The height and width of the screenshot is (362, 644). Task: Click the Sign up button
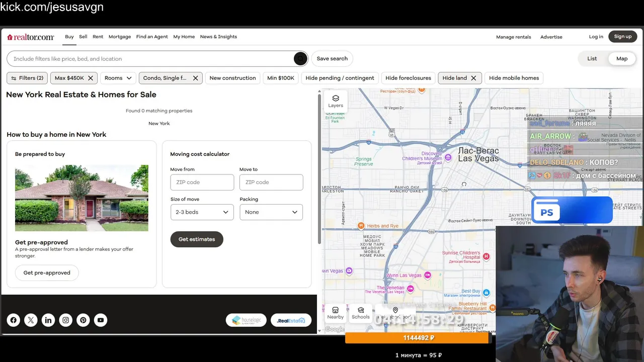(x=623, y=37)
